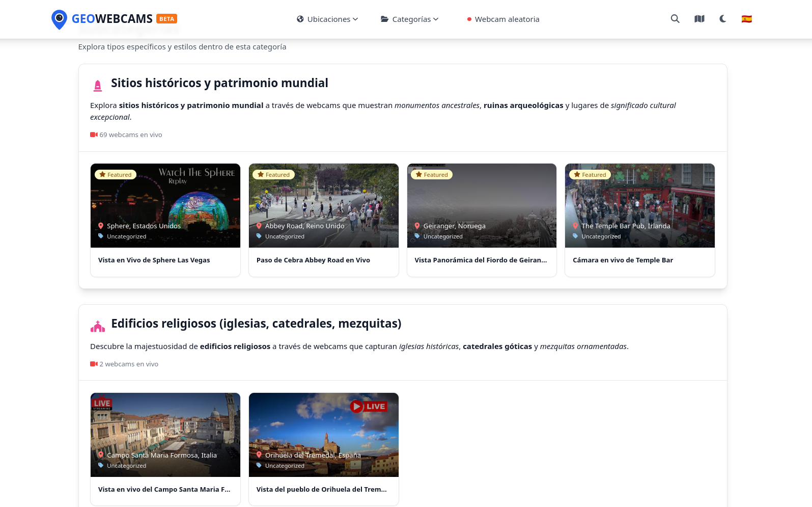Click location pin on Orihuela del Tremedal
The height and width of the screenshot is (507, 812).
point(259,455)
